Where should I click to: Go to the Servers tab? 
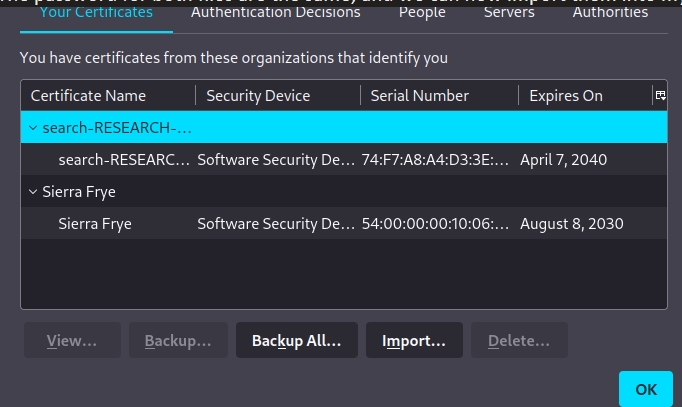509,13
